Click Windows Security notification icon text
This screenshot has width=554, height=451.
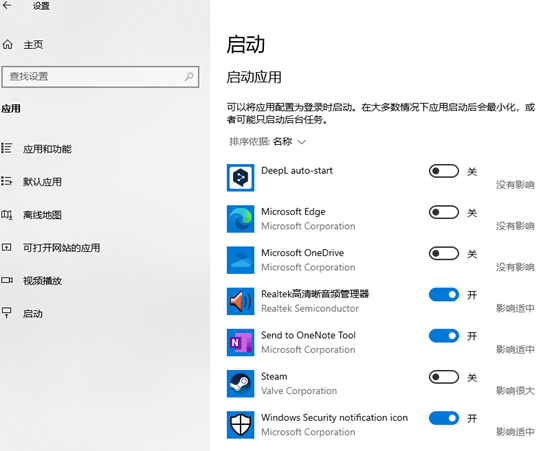[334, 417]
